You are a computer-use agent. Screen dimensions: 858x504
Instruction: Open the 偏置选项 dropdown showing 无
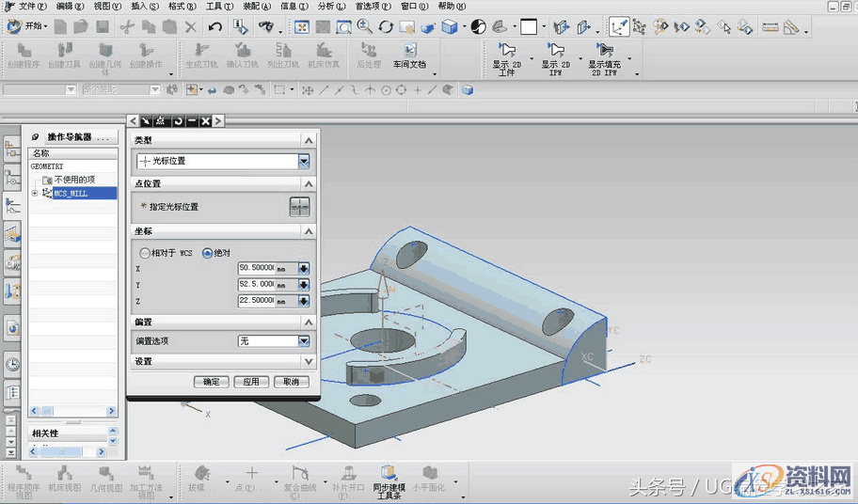point(304,341)
